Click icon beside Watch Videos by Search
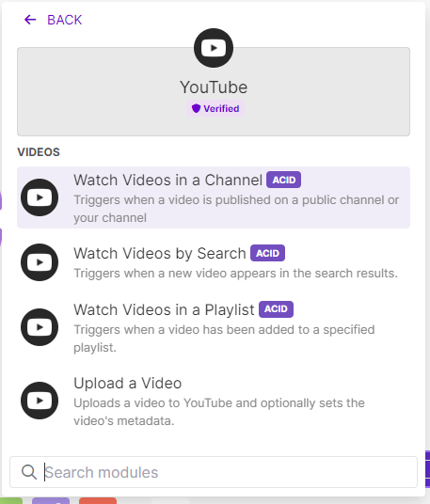The height and width of the screenshot is (504, 430). tap(40, 262)
